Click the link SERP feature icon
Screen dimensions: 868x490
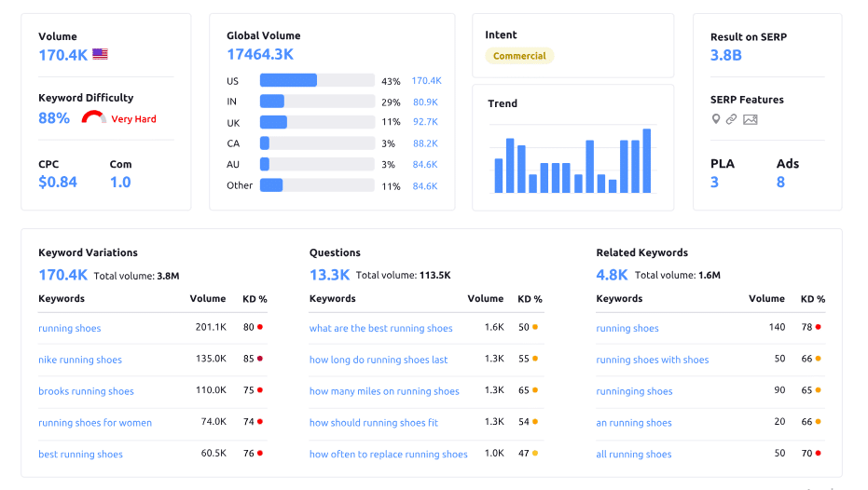tap(731, 119)
